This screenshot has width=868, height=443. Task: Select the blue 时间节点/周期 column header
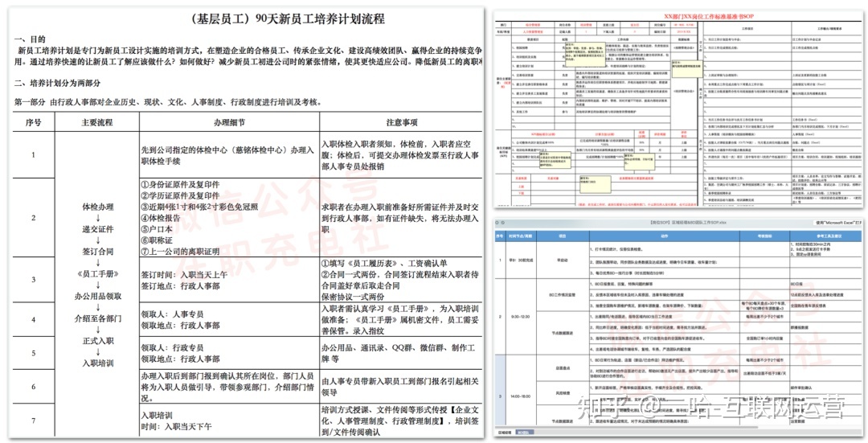[522, 236]
